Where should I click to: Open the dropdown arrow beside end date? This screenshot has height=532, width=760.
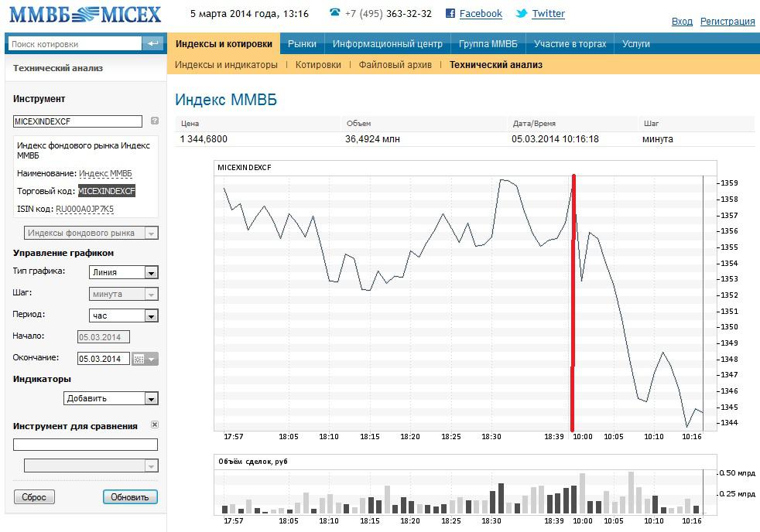point(152,360)
